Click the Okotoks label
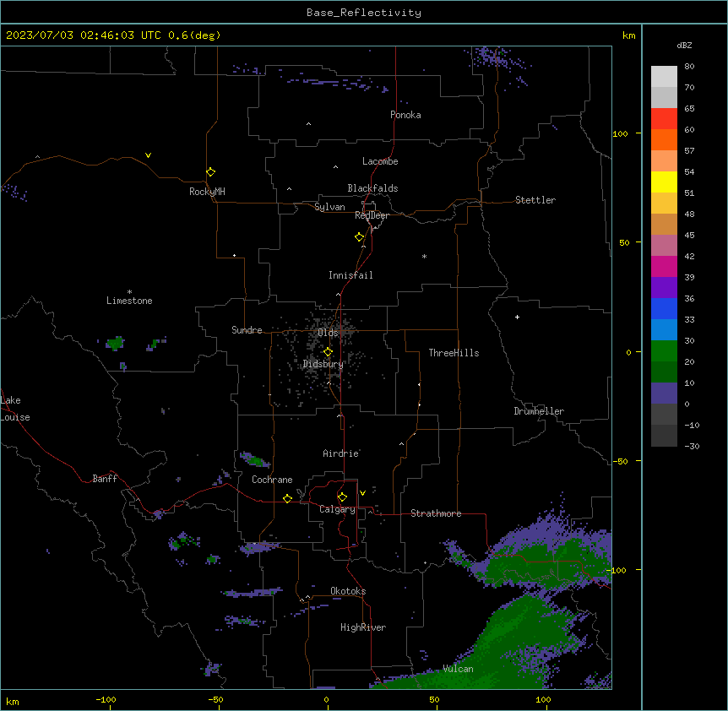728x711 pixels. click(x=348, y=591)
